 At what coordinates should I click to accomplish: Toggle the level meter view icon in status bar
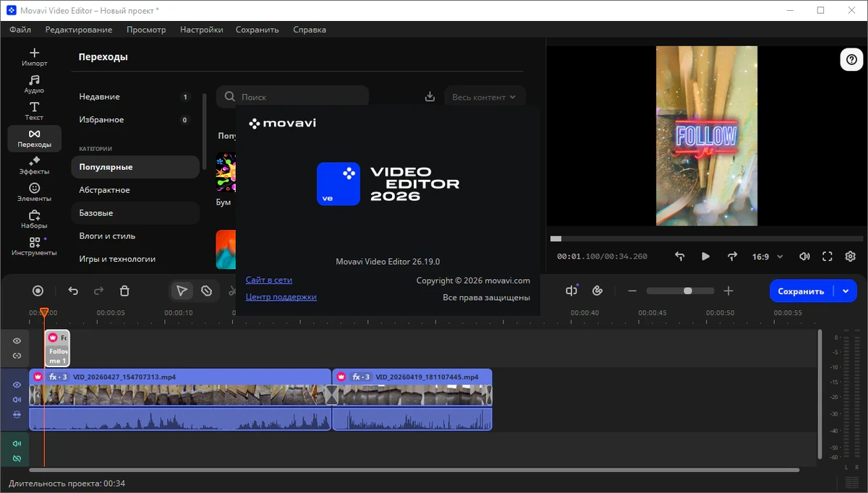[852, 483]
